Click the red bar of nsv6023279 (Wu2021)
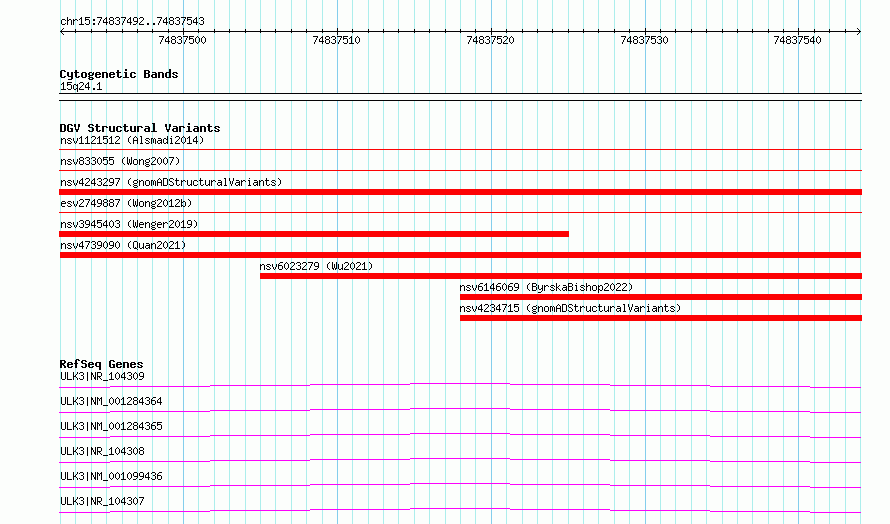The image size is (890, 524). 561,276
